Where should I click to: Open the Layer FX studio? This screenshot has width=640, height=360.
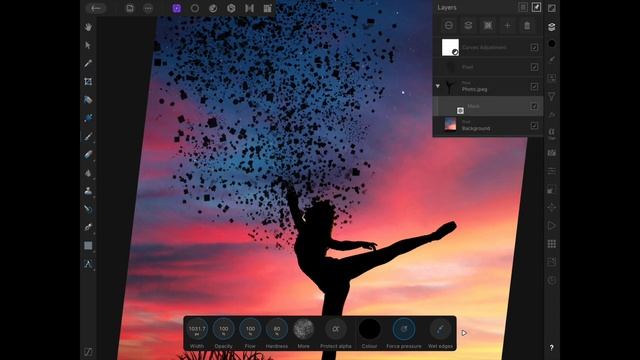(551, 115)
